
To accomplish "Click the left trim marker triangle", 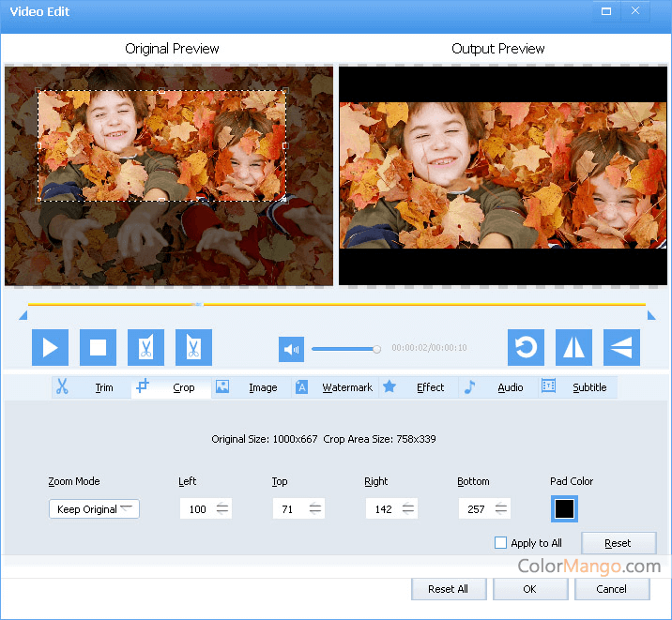I will pos(23,316).
